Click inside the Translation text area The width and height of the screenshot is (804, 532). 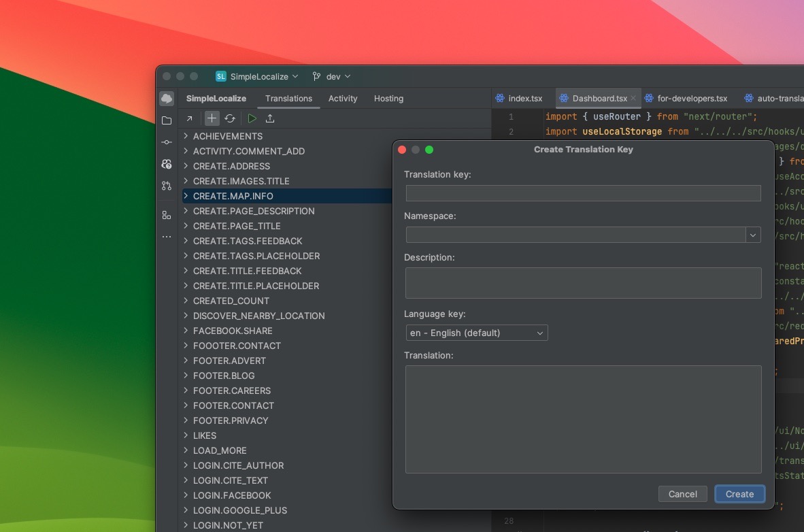click(583, 419)
